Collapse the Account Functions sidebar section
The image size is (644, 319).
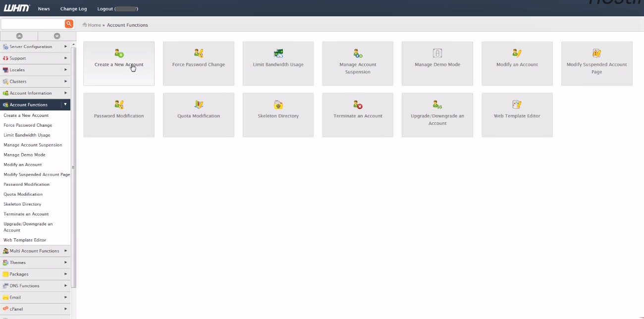(35, 105)
